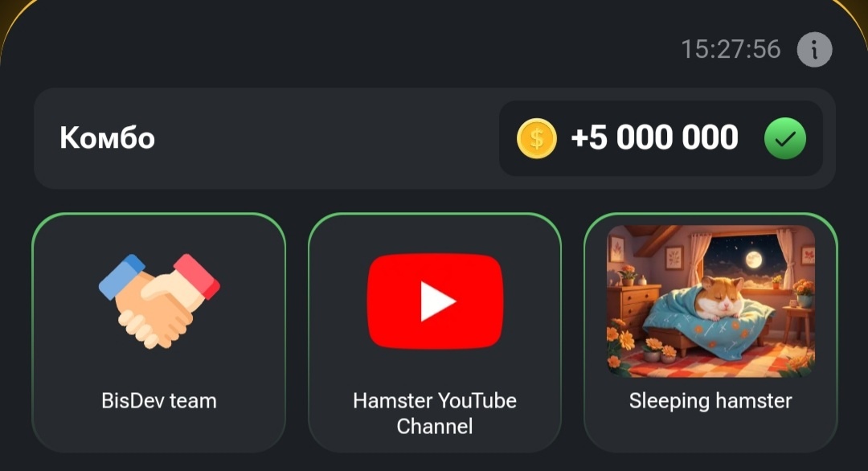Tap the red cuff of the handshake
868x471 pixels.
[x=198, y=276]
